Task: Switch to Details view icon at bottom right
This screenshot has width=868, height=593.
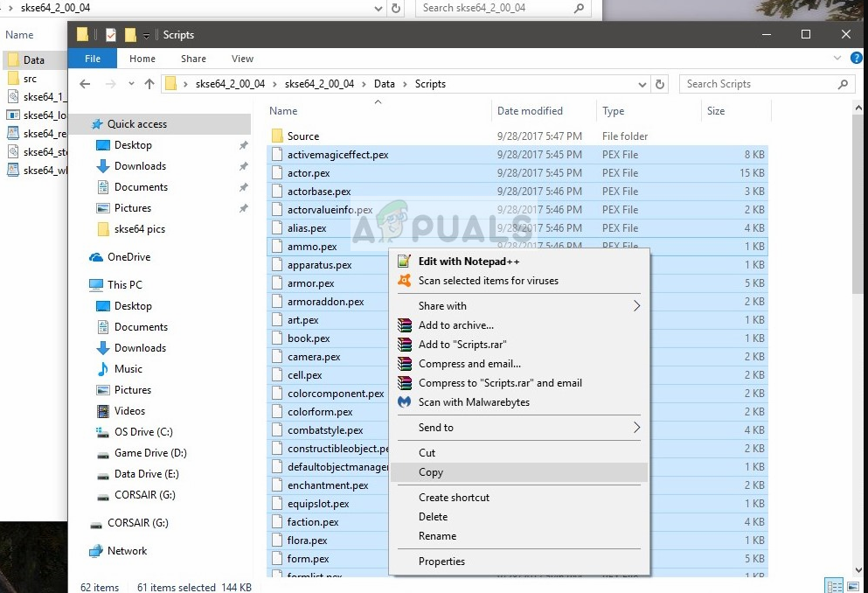Action: click(834, 586)
